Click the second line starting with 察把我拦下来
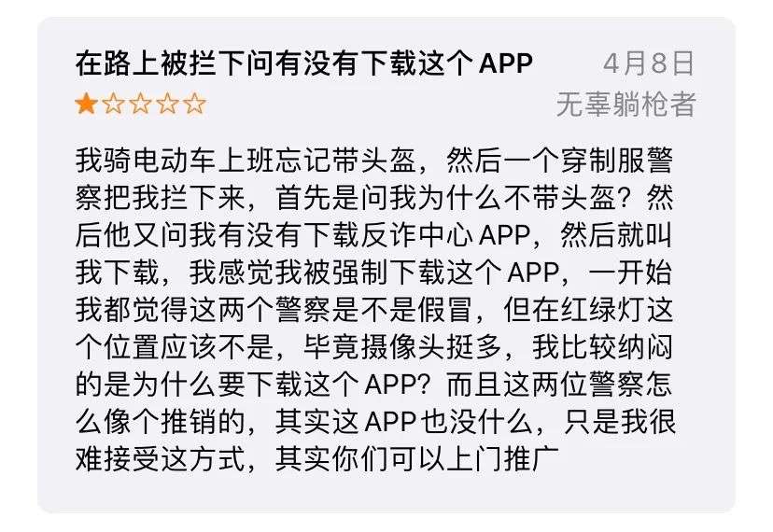This screenshot has width=773, height=532. click(x=374, y=198)
